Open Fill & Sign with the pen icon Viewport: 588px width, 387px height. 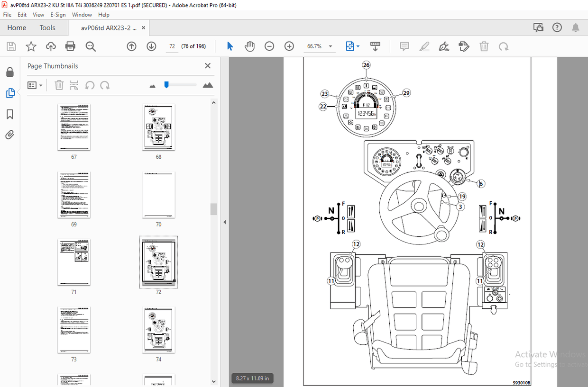(444, 46)
